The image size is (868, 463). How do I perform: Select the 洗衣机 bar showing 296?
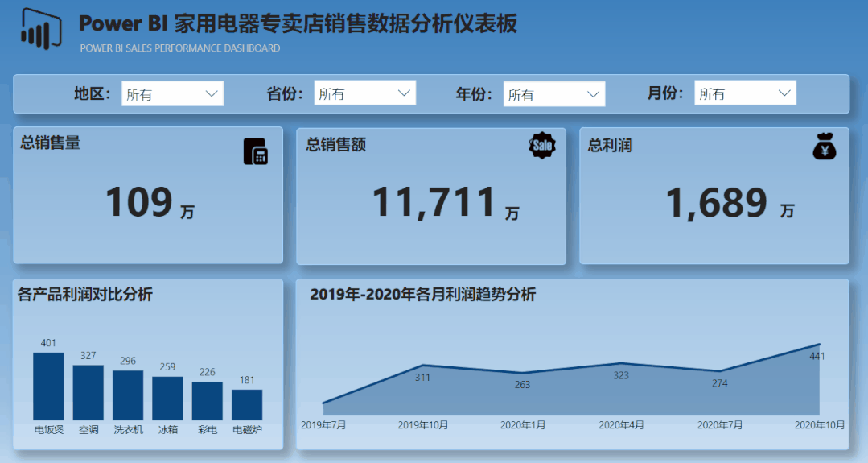pos(128,395)
